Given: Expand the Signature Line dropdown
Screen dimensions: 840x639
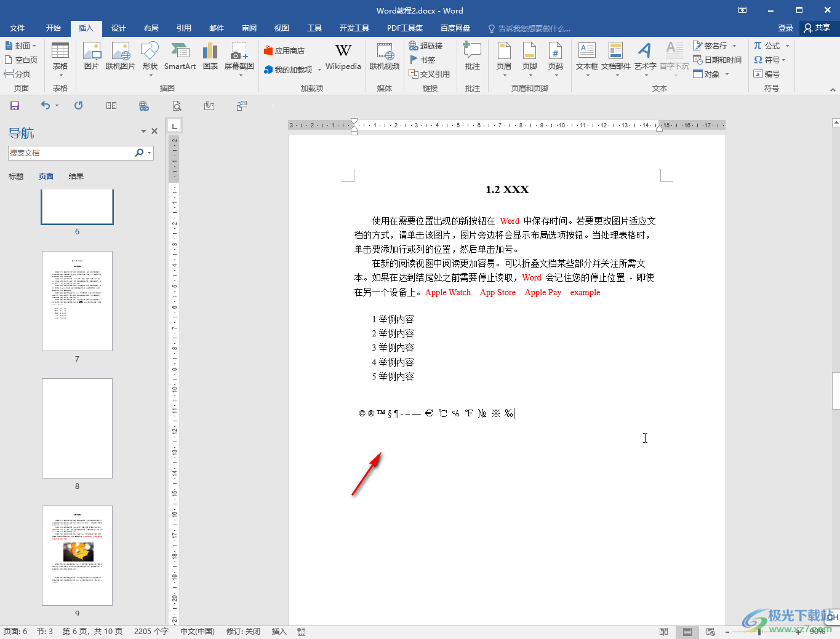Looking at the screenshot, I should pos(734,46).
